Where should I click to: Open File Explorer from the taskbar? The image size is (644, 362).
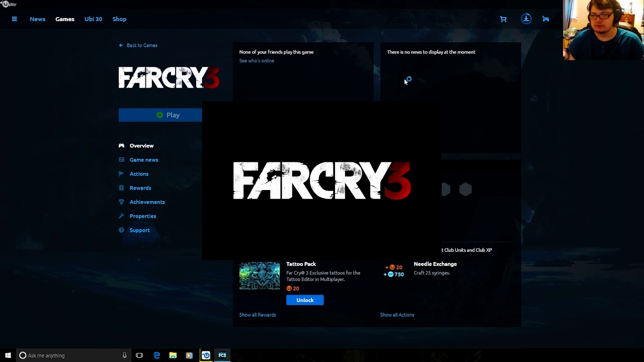173,355
